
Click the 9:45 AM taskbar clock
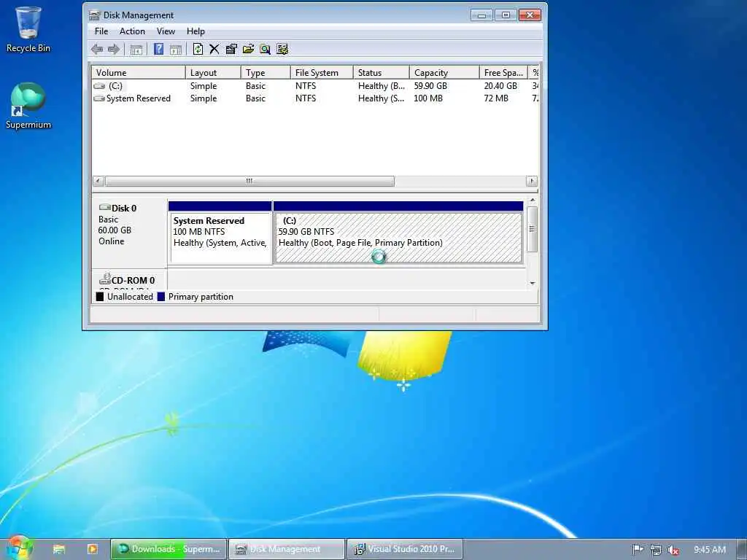[x=709, y=550]
